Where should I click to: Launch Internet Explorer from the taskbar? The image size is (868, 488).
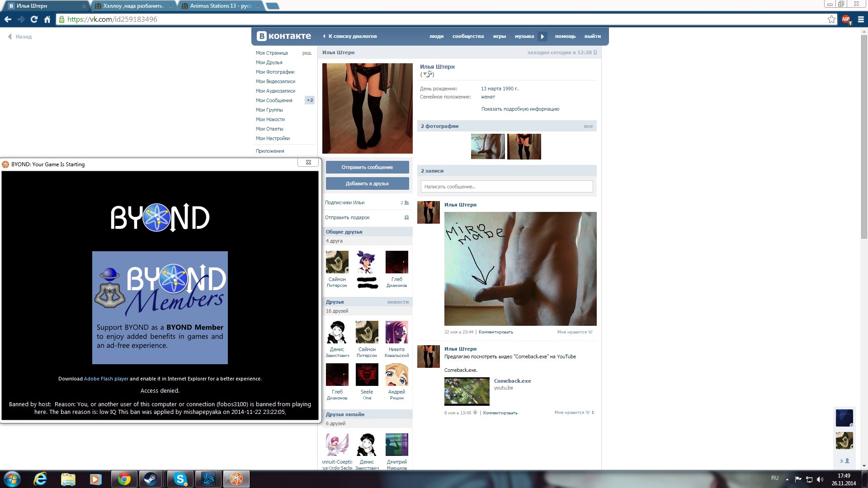[x=40, y=479]
